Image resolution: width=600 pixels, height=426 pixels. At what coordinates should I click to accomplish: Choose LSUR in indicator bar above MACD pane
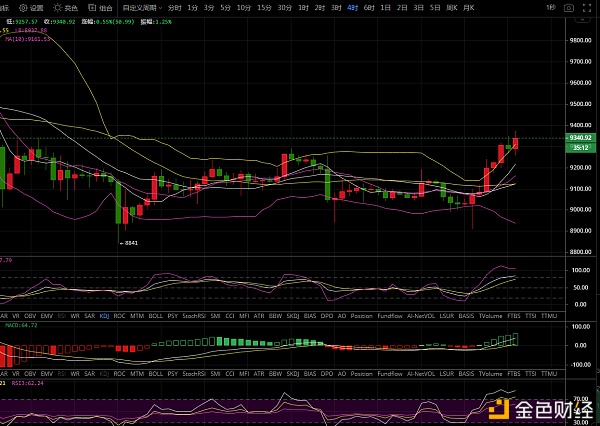click(x=447, y=316)
